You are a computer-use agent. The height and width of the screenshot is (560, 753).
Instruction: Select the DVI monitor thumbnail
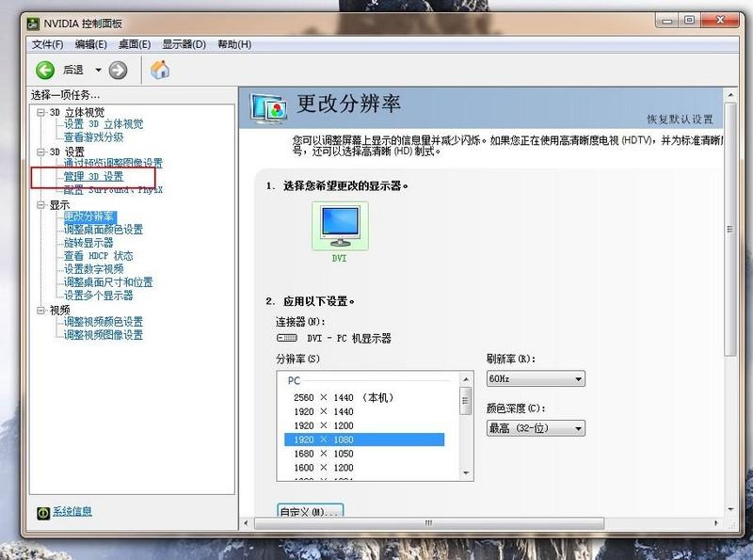[x=340, y=226]
